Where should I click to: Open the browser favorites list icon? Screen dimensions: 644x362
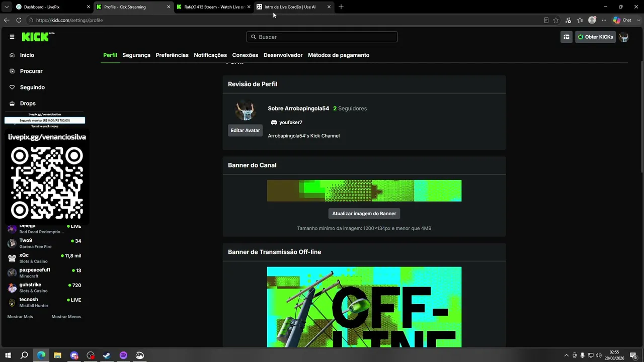(x=580, y=20)
